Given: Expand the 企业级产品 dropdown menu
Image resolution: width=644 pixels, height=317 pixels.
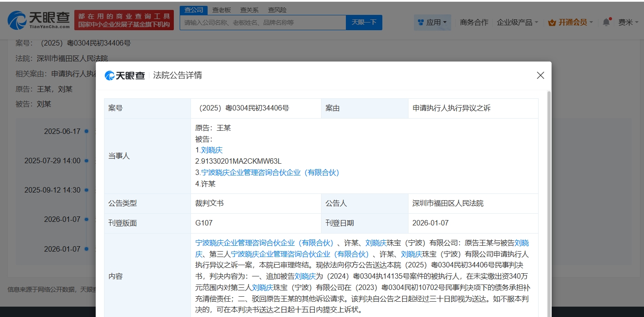Looking at the screenshot, I should point(517,22).
